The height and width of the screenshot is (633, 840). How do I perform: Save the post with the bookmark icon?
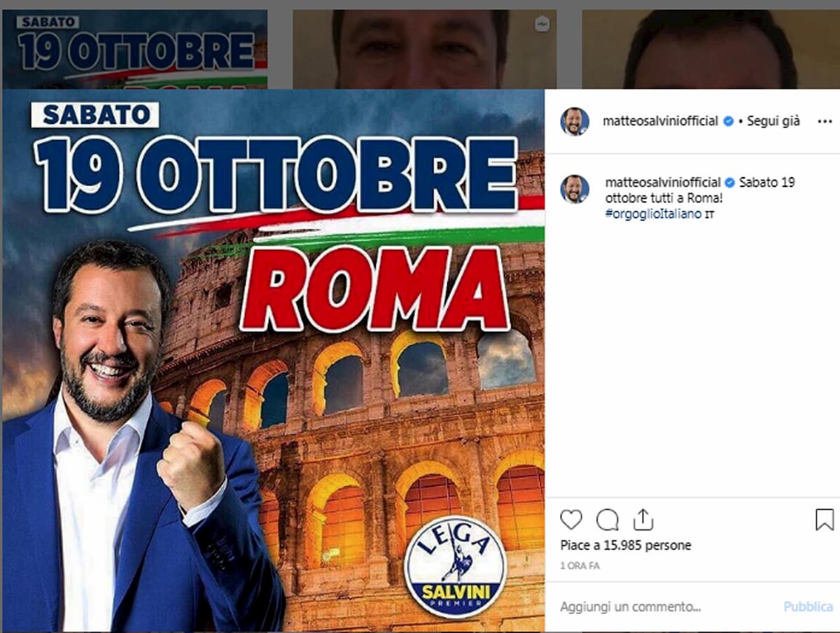825,520
